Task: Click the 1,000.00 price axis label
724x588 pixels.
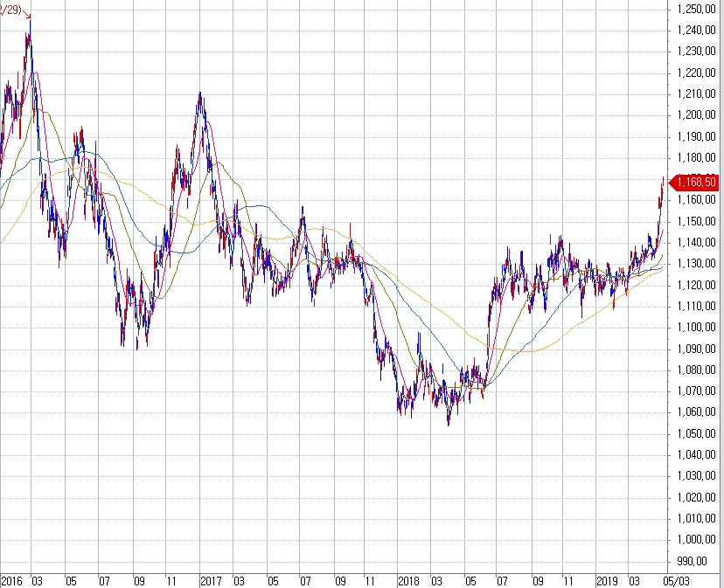Action: tap(697, 540)
